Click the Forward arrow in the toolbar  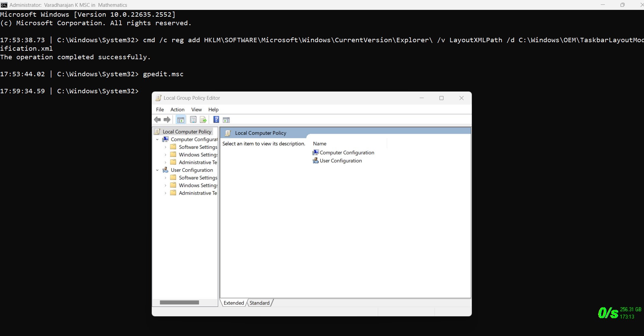pos(167,120)
